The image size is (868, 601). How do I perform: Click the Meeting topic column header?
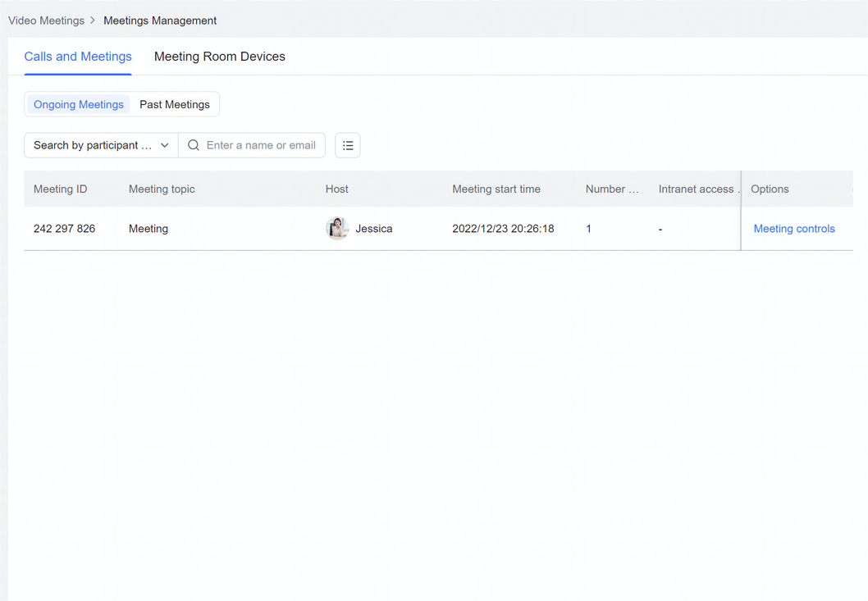click(x=162, y=189)
